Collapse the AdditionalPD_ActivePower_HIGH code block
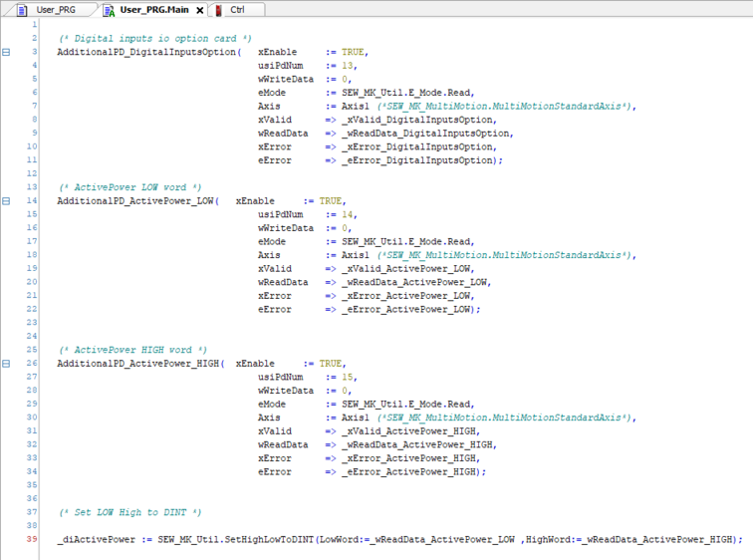Image resolution: width=753 pixels, height=560 pixels. [x=7, y=364]
